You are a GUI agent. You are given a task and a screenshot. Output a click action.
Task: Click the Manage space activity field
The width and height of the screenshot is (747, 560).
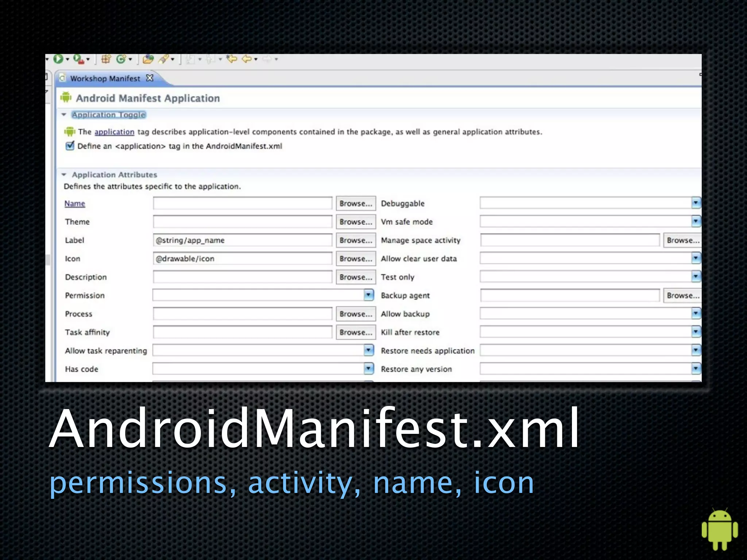[x=570, y=240]
